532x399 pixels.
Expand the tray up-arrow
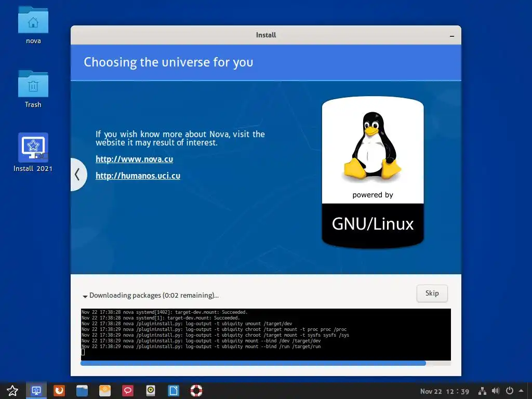pos(521,391)
